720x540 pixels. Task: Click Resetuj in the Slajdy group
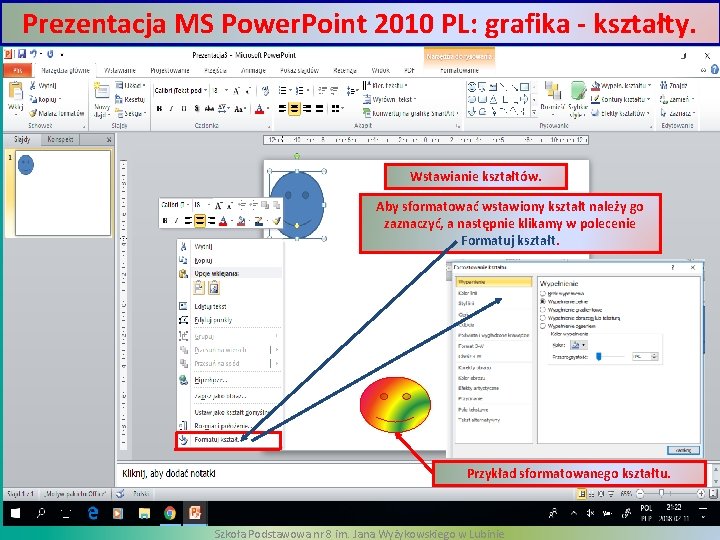click(x=129, y=99)
